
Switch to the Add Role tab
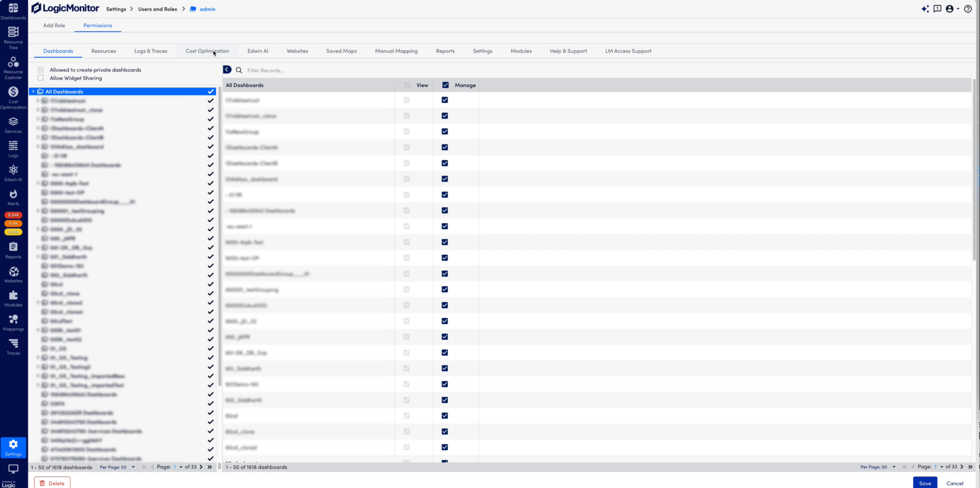(x=54, y=25)
